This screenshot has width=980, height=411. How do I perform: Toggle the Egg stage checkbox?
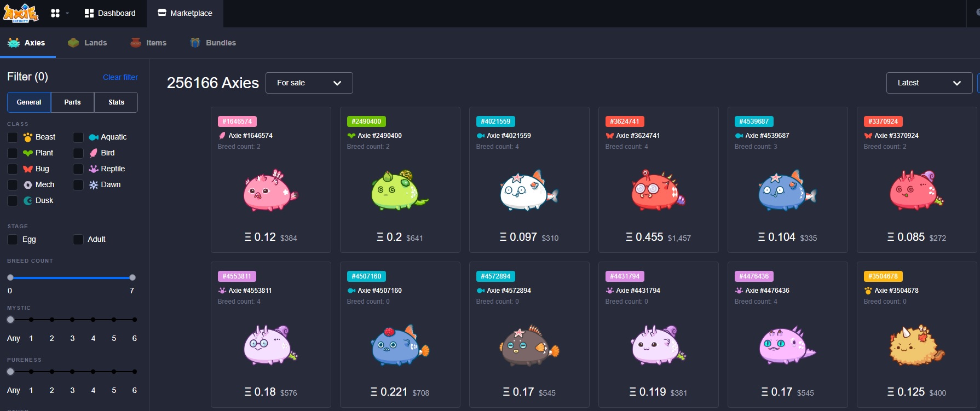point(13,239)
